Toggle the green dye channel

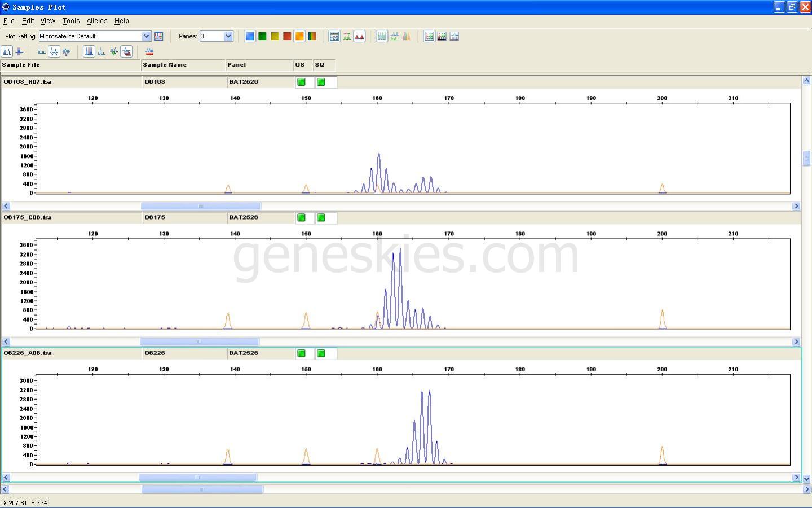tap(262, 36)
